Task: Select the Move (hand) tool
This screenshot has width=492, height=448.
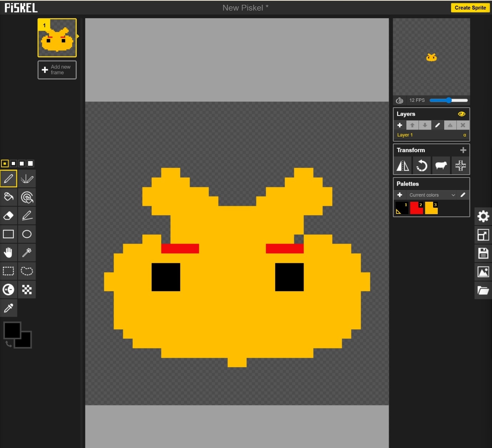Action: coord(9,253)
